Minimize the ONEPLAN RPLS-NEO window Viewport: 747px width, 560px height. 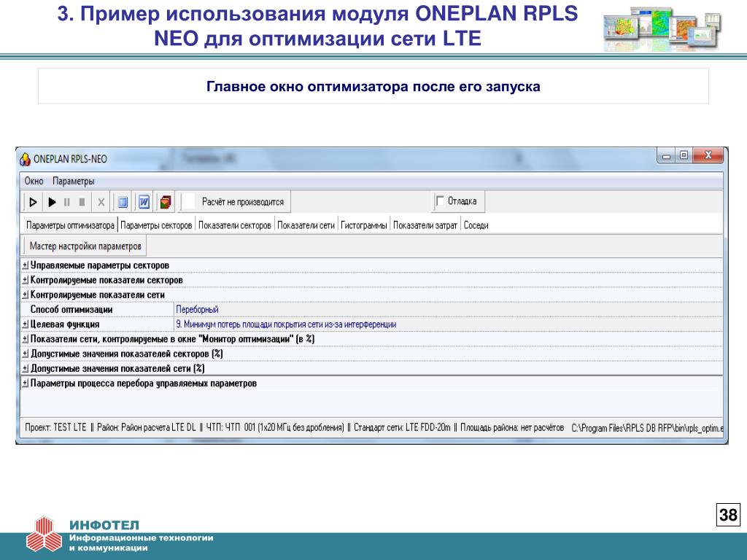[667, 156]
